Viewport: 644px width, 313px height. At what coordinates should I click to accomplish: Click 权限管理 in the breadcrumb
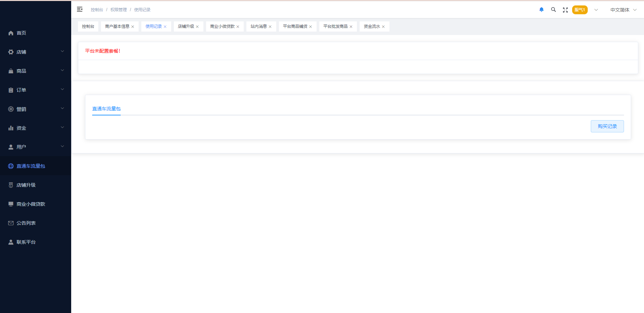click(x=118, y=10)
